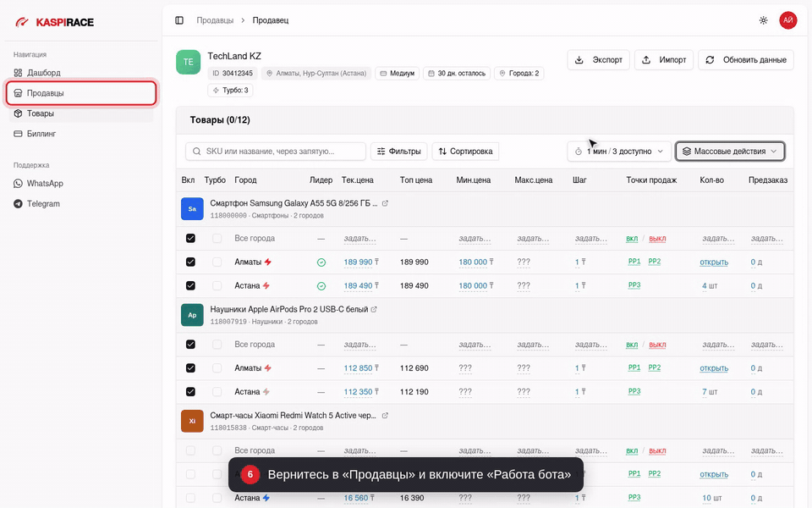Click the Экспорт button
The height and width of the screenshot is (508, 812).
tap(599, 59)
